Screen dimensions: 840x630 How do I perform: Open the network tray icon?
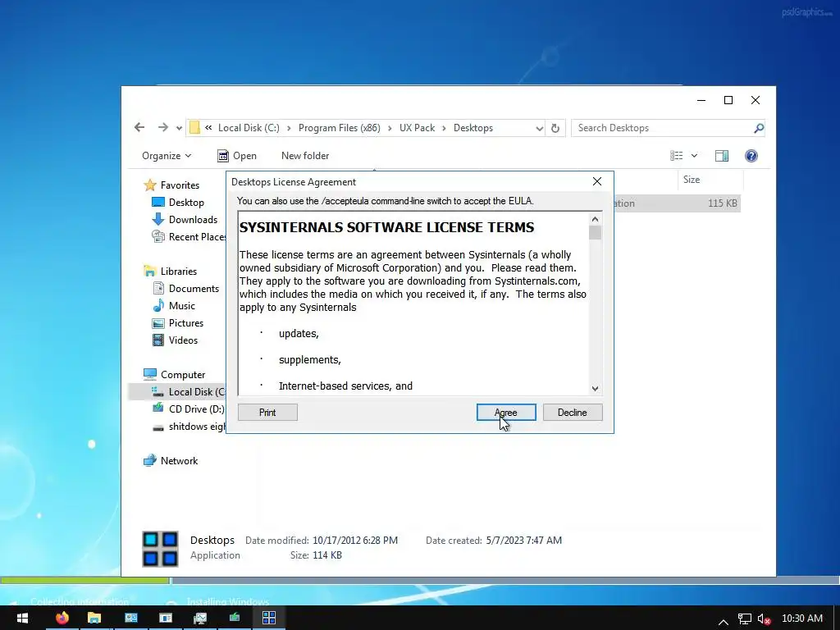tap(744, 619)
